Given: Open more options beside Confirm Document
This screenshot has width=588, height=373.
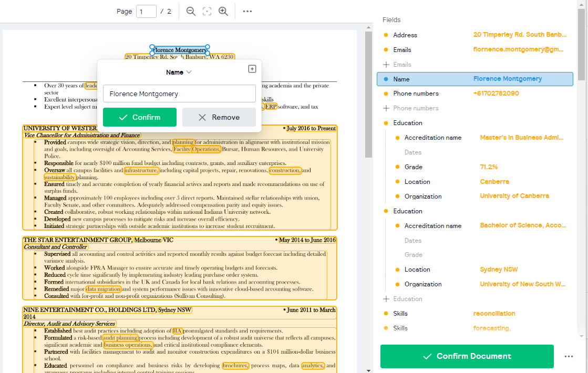Looking at the screenshot, I should pyautogui.click(x=569, y=356).
